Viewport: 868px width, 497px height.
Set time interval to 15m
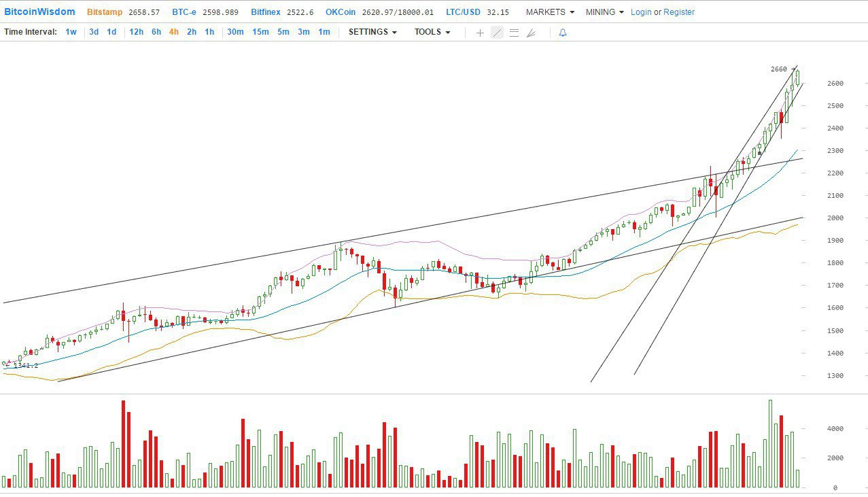[x=260, y=32]
